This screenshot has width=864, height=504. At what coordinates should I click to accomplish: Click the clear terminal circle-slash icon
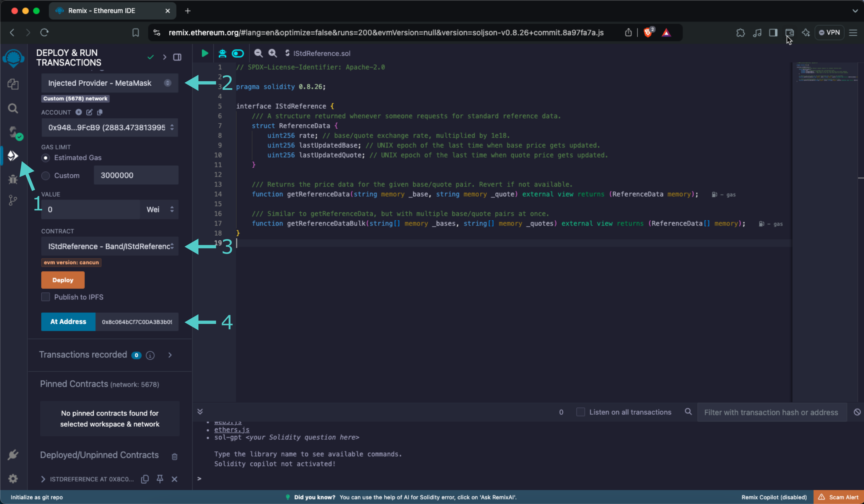tap(857, 412)
